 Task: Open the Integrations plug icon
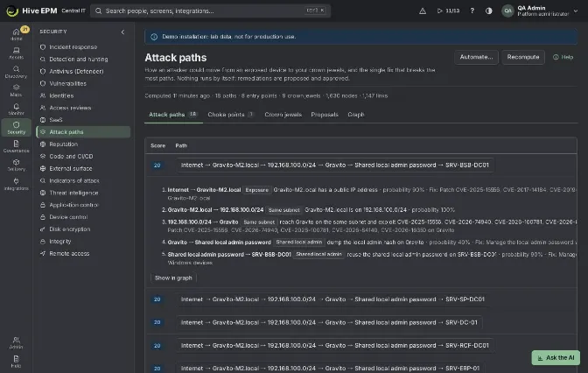point(16,184)
